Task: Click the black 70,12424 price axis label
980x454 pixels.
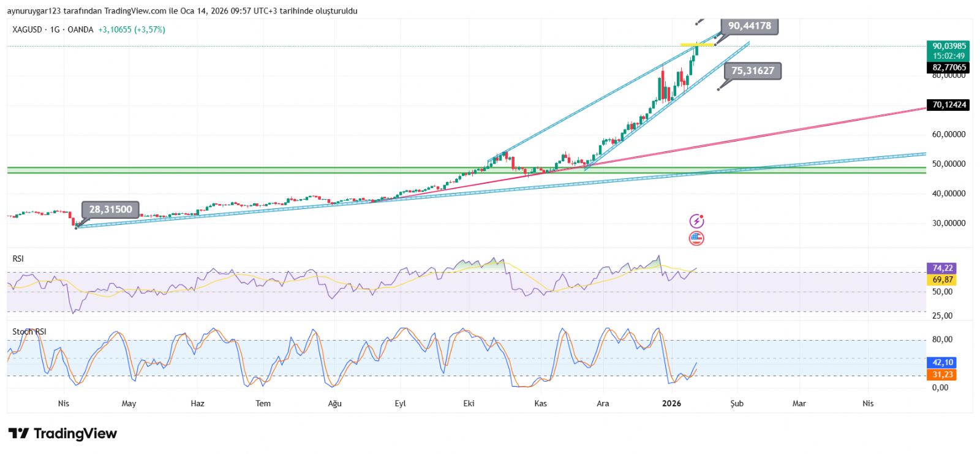Action: tap(949, 105)
